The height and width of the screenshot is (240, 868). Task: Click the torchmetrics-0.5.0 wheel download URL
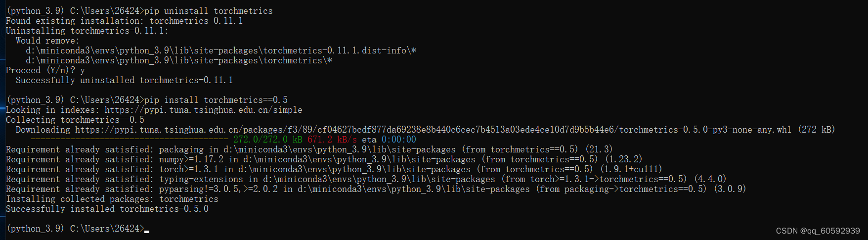[x=433, y=130]
